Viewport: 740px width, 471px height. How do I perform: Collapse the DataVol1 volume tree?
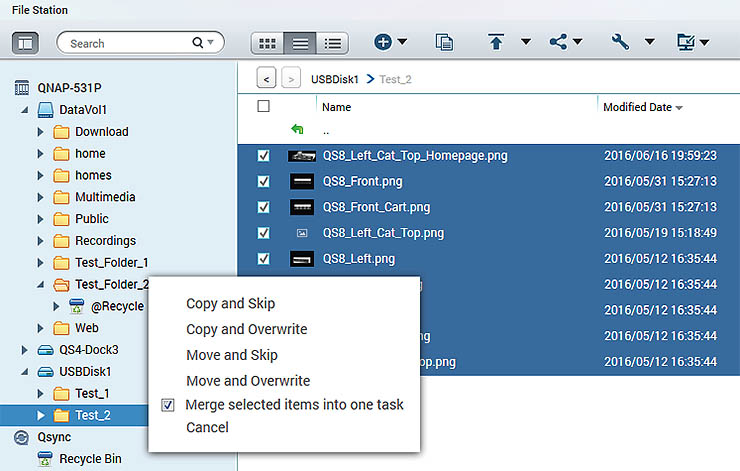pyautogui.click(x=23, y=110)
